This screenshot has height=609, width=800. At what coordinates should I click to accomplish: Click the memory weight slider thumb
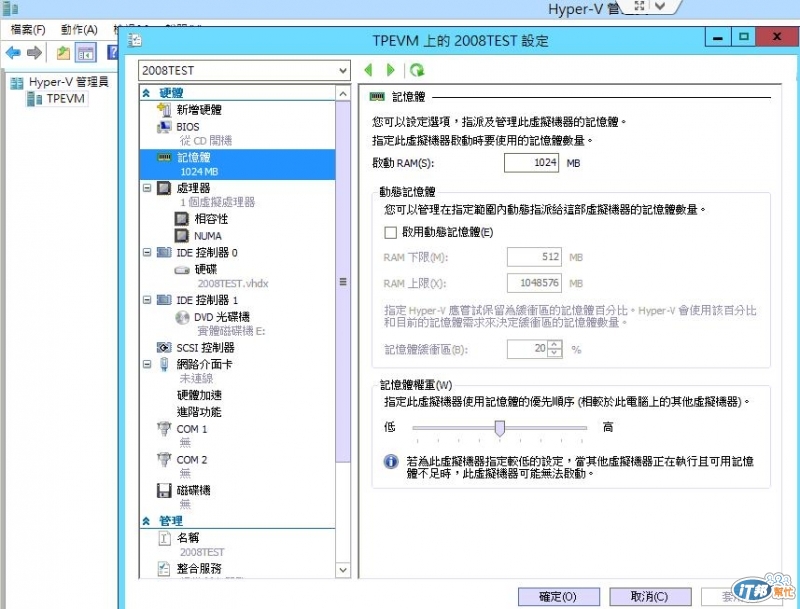tap(500, 428)
